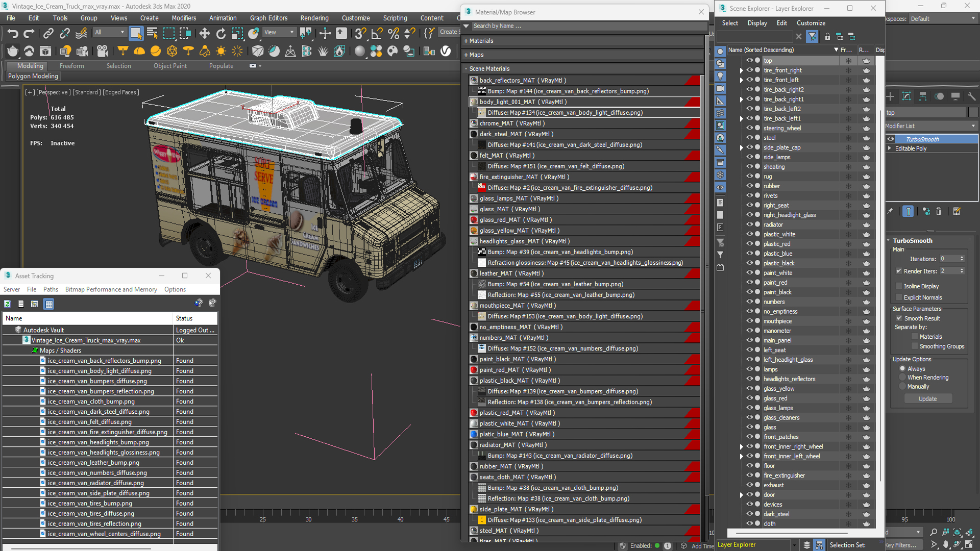
Task: Switch to the Freeform ribbon tab
Action: pos(71,66)
